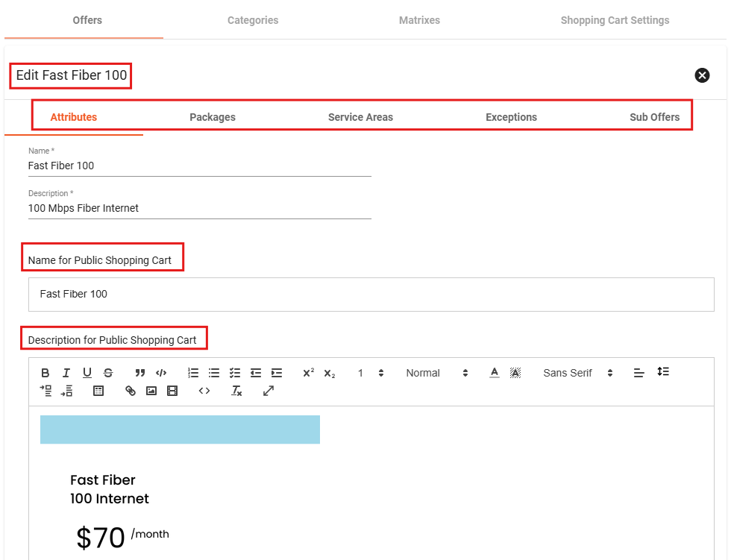Close the Edit Fast Fiber 100 panel

click(x=702, y=75)
